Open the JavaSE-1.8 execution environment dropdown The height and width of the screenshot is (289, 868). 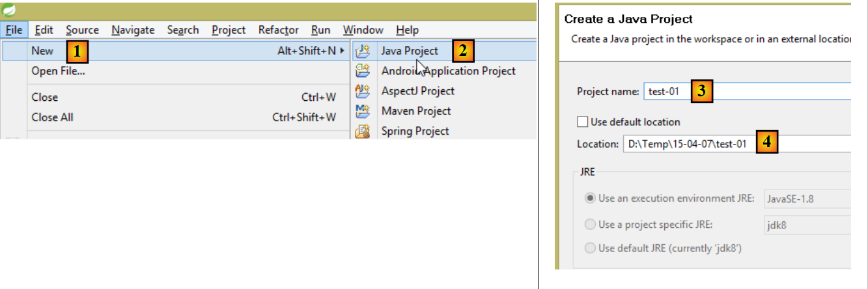[x=806, y=199]
